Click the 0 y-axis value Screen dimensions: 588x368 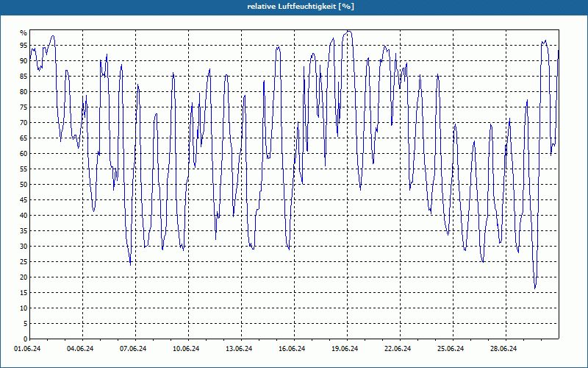pyautogui.click(x=25, y=339)
